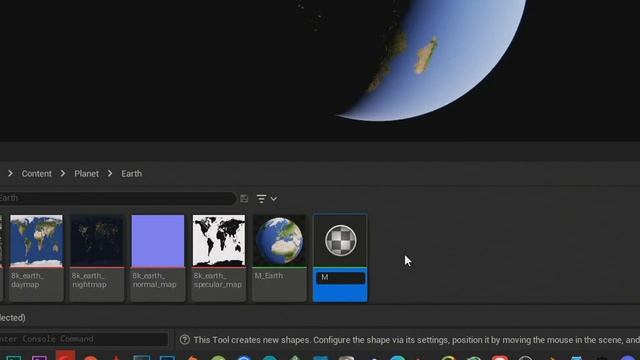Select the M_Earth material asset
640x360 pixels.
[x=279, y=258]
